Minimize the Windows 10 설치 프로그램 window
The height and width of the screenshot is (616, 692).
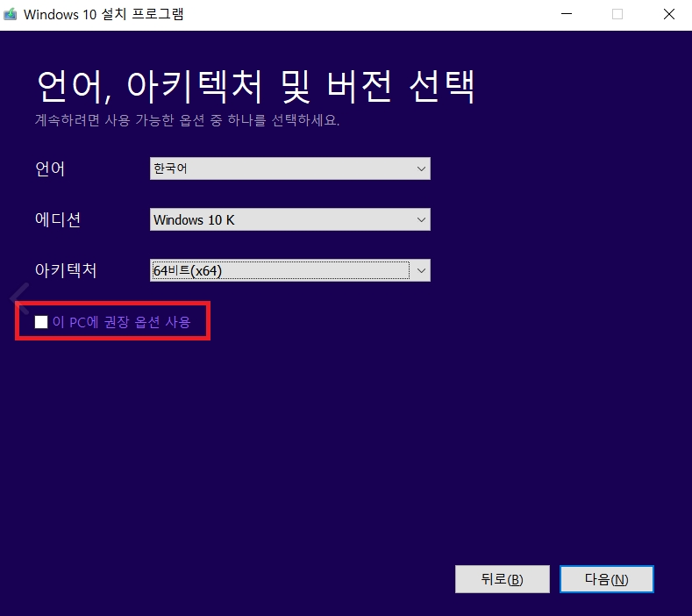click(567, 14)
